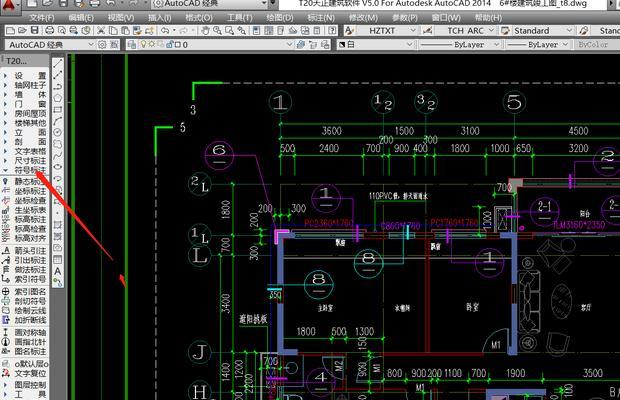
Task: Open the first ByLayer linetype dropdown
Action: 497,45
